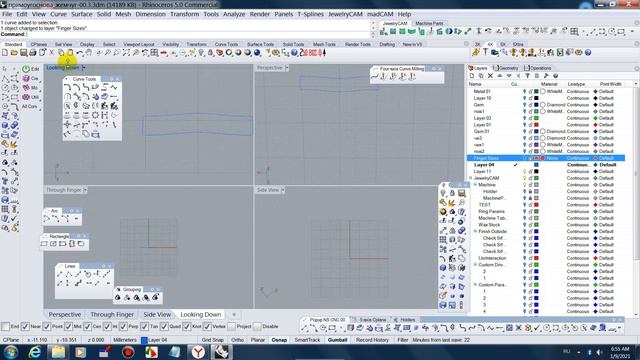Image resolution: width=640 pixels, height=360 pixels.
Task: Toggle Grid Snap in status bar
Action: click(x=212, y=340)
